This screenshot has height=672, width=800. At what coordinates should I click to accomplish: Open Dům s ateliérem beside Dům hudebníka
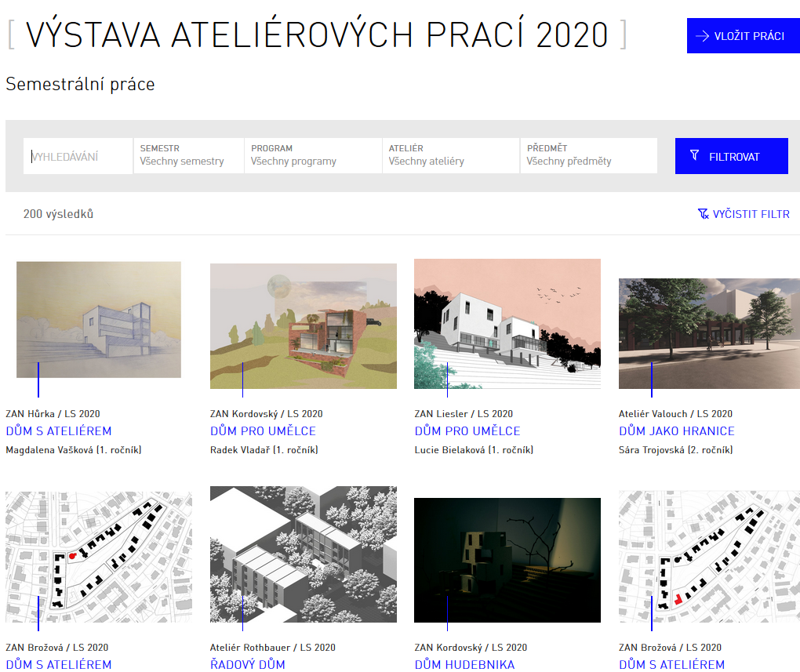pos(672,664)
